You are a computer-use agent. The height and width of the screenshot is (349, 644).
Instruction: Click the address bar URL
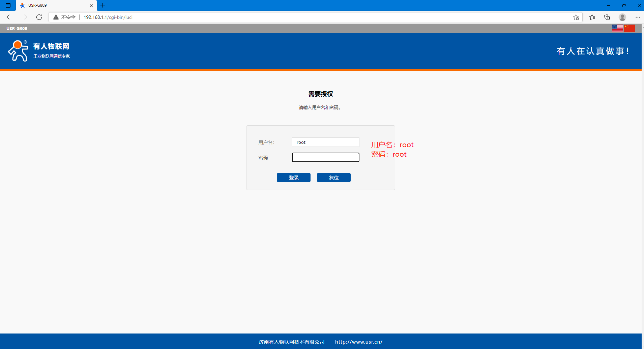[x=108, y=17]
